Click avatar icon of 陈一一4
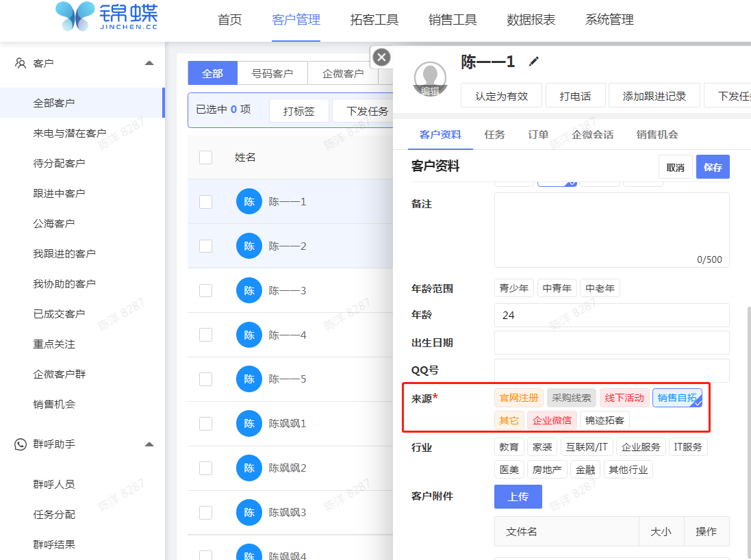This screenshot has height=560, width=751. point(249,335)
